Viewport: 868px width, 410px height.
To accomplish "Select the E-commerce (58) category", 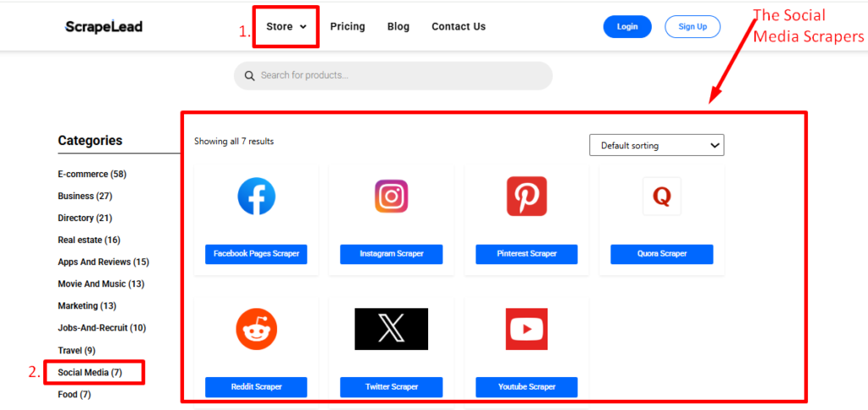I will pos(92,174).
